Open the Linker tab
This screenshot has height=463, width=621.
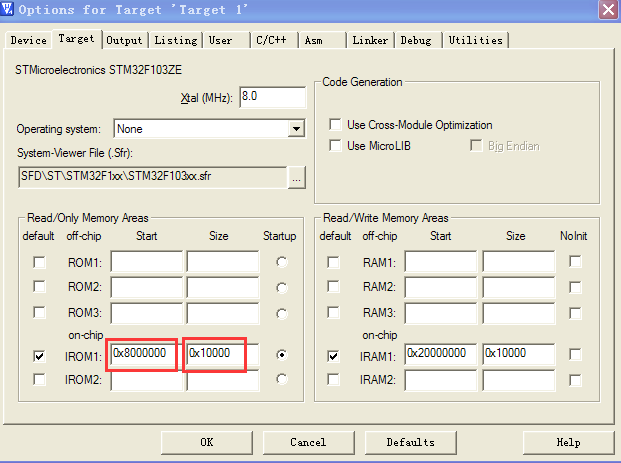[370, 40]
